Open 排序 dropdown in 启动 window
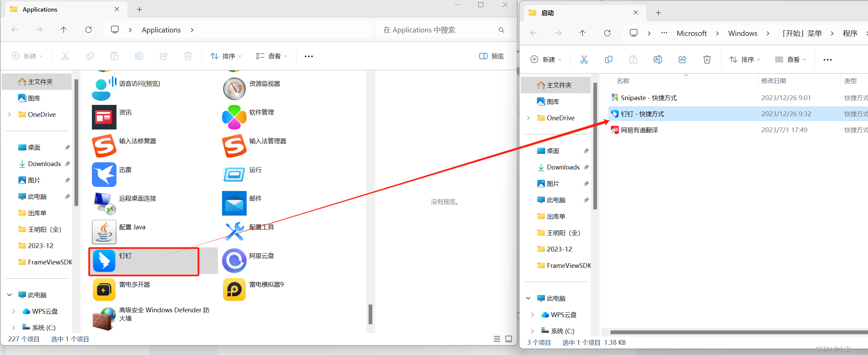 tap(745, 60)
